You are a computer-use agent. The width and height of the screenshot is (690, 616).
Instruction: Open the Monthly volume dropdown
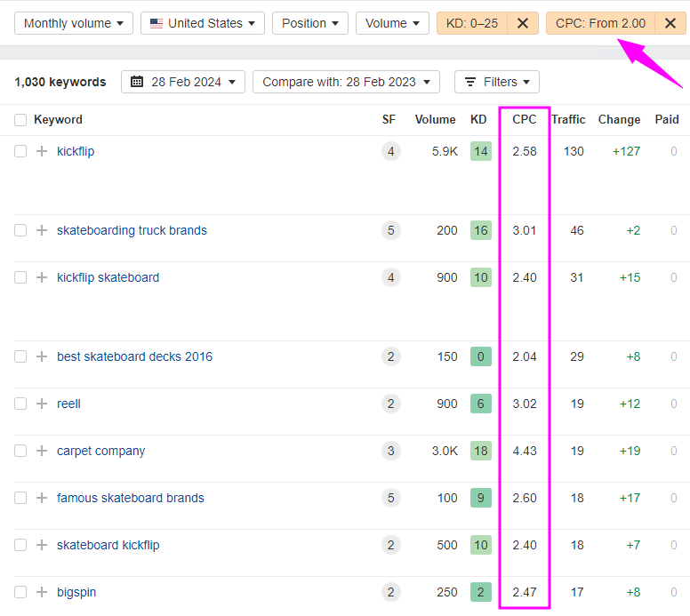(74, 23)
